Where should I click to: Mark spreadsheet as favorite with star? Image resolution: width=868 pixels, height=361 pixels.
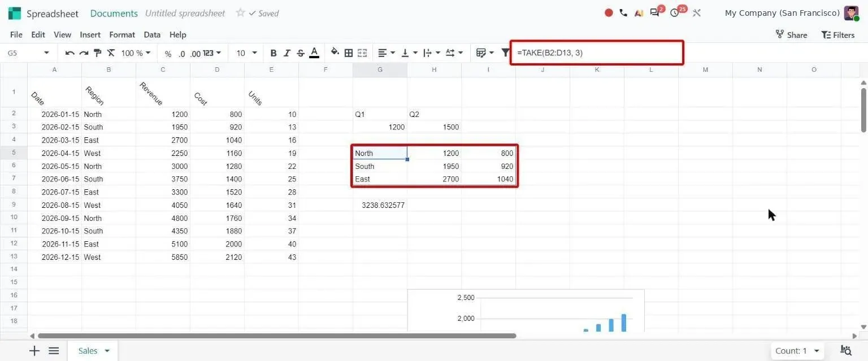click(x=240, y=12)
